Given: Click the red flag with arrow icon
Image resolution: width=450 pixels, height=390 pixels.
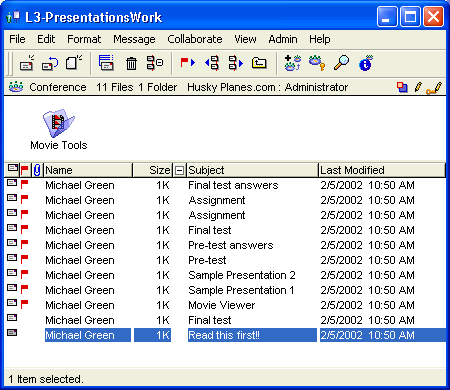Looking at the screenshot, I should click(187, 62).
